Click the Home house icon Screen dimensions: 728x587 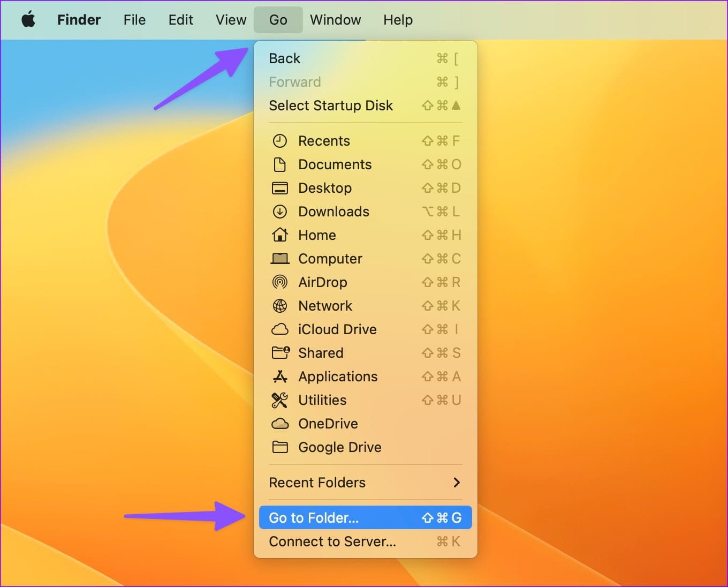(279, 235)
